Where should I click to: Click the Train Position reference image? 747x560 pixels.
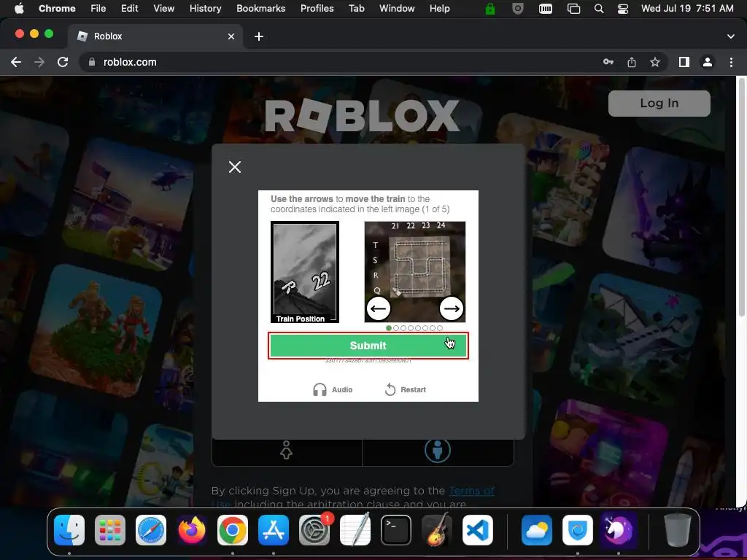[x=305, y=272]
